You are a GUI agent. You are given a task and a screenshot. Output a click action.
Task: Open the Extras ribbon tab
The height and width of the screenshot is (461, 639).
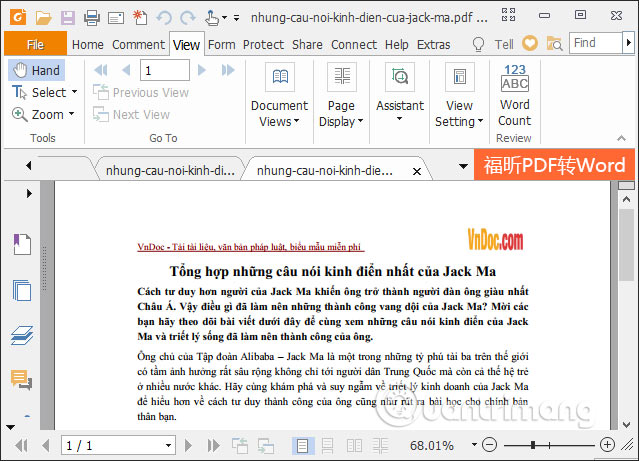pyautogui.click(x=434, y=44)
